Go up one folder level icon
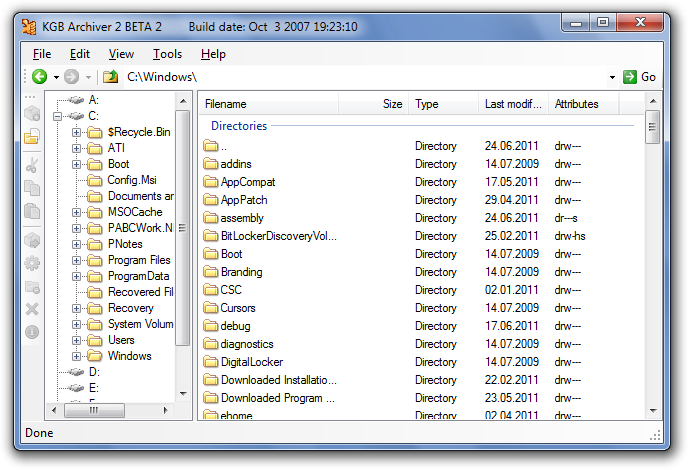The image size is (689, 470). click(x=111, y=77)
